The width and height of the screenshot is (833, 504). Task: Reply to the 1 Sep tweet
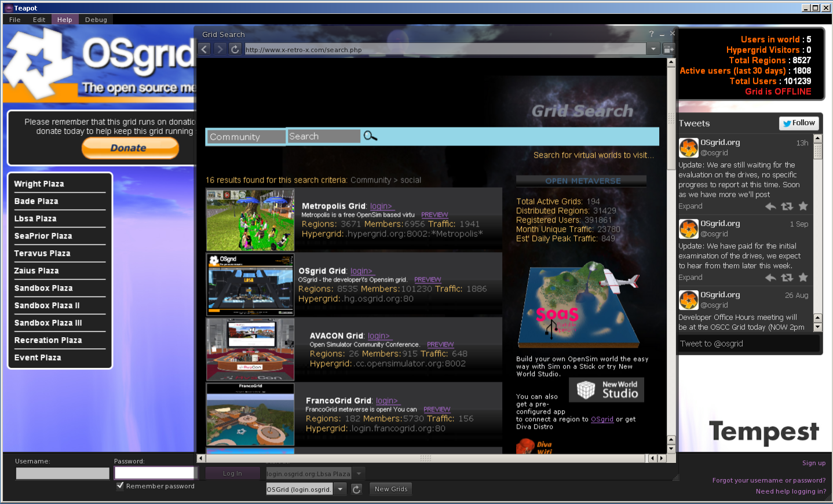tap(770, 277)
